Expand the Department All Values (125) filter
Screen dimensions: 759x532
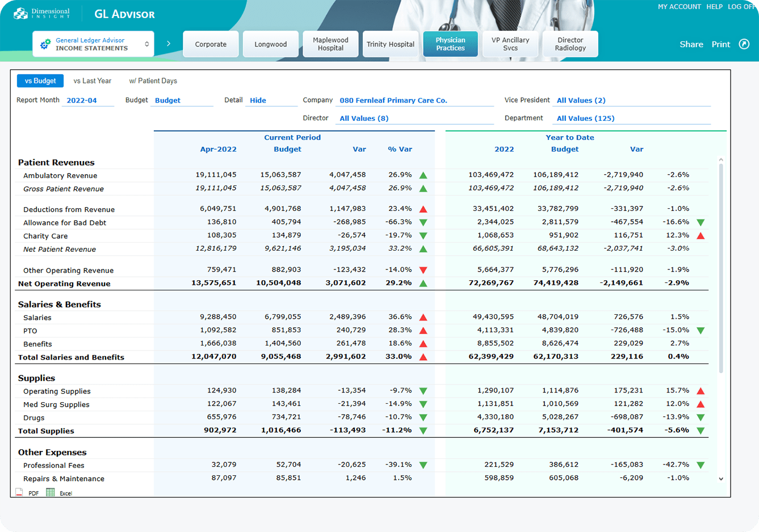[x=632, y=119]
